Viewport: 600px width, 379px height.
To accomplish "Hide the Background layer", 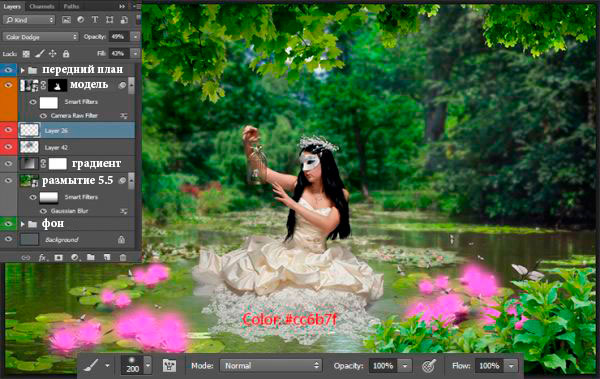I will coord(8,239).
